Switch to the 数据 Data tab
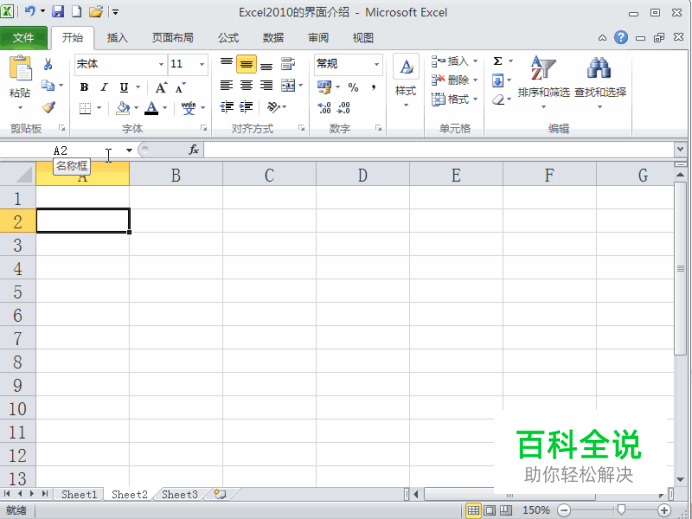The width and height of the screenshot is (692, 519). tap(273, 38)
